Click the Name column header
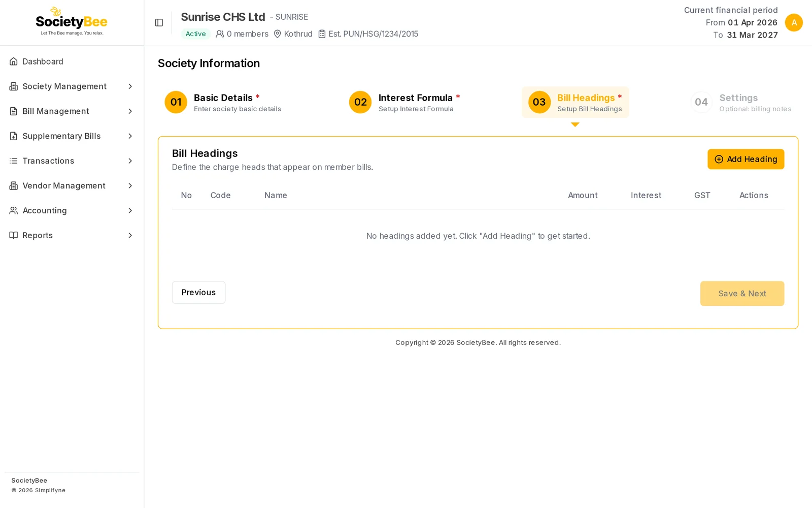This screenshot has width=812, height=508. tap(276, 196)
